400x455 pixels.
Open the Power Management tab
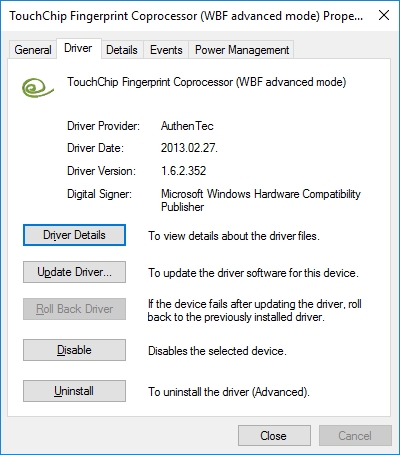coord(242,50)
